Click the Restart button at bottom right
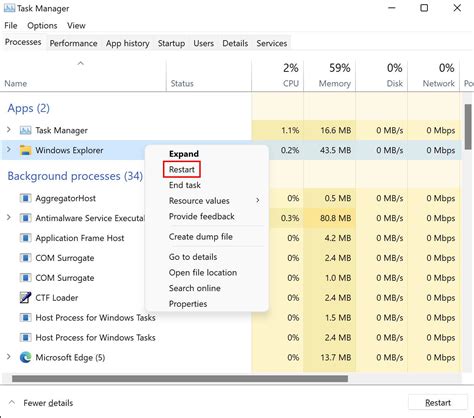The height and width of the screenshot is (418, 474). click(438, 403)
